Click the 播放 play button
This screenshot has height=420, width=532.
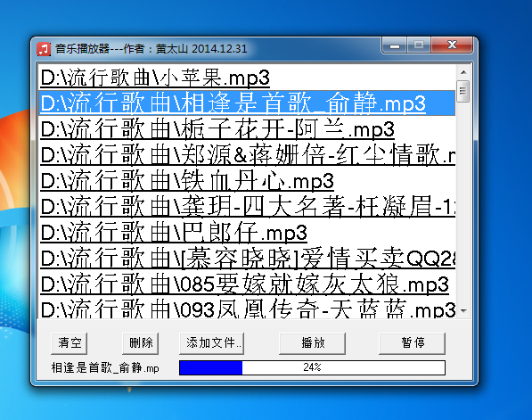tap(313, 343)
